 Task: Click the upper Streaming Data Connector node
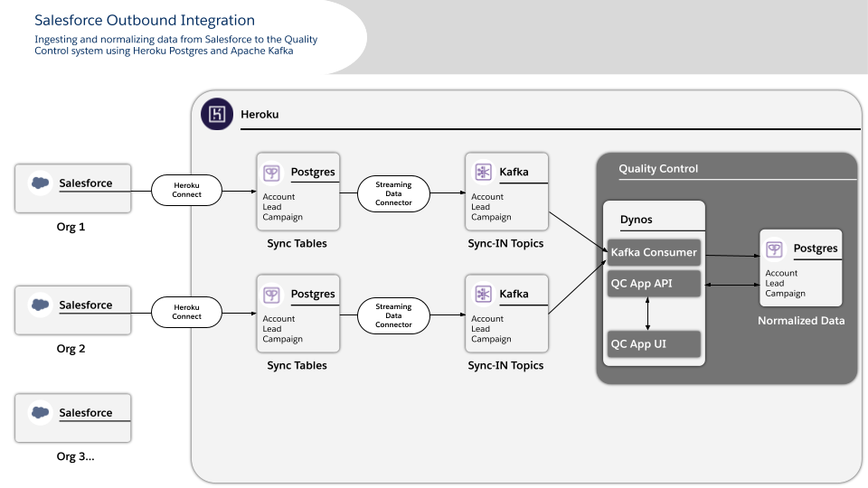[393, 193]
